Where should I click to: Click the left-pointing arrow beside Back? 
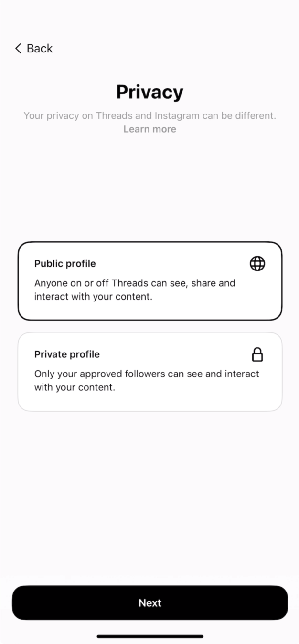18,48
